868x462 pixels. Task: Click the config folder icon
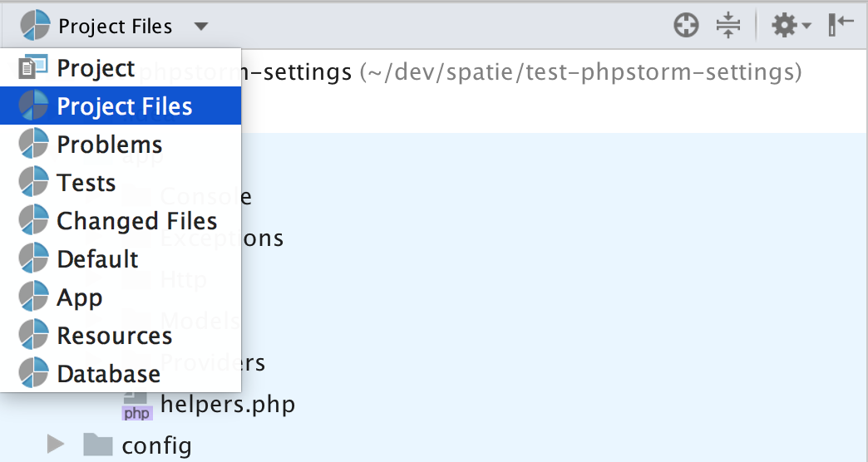click(98, 445)
